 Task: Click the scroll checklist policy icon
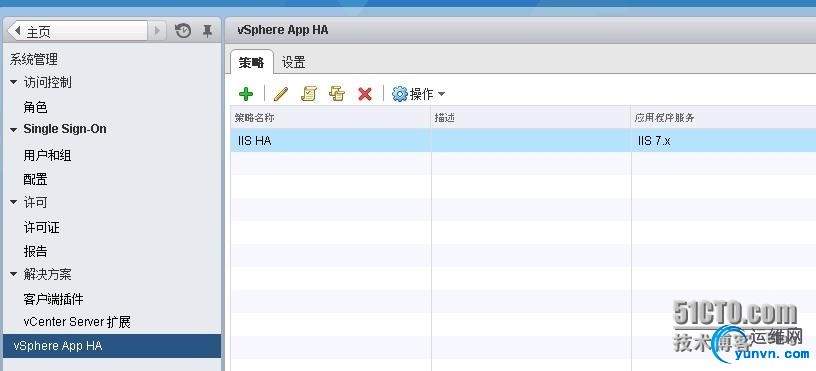pyautogui.click(x=309, y=94)
